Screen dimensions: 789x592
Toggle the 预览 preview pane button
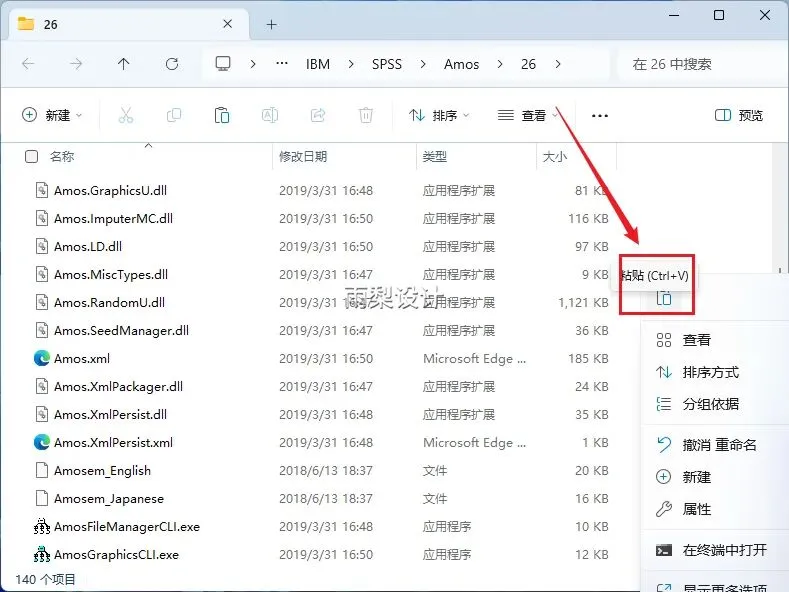click(x=739, y=115)
